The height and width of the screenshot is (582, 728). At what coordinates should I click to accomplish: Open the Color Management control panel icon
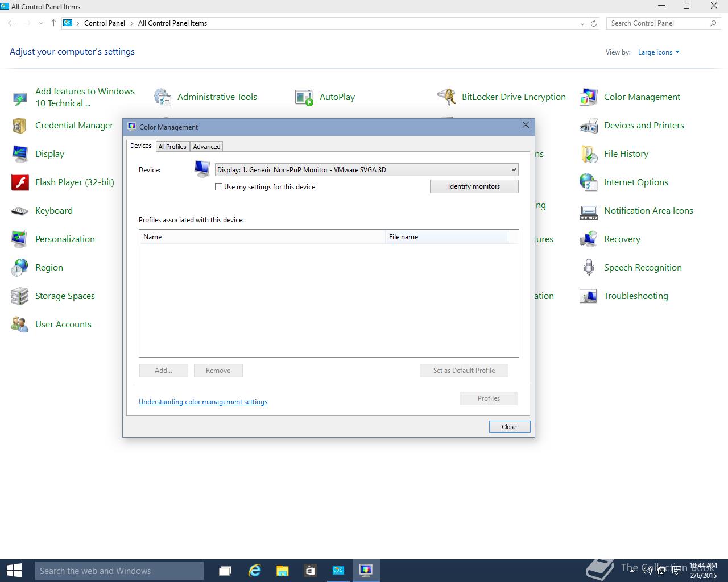[589, 97]
